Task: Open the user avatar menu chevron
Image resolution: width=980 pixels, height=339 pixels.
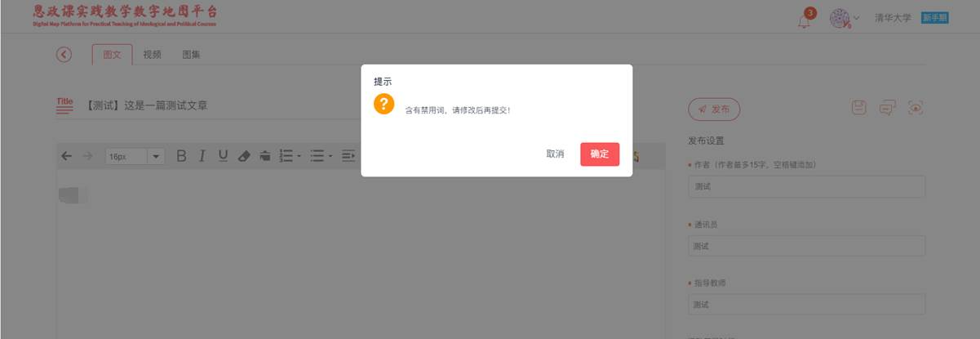Action: [x=856, y=18]
